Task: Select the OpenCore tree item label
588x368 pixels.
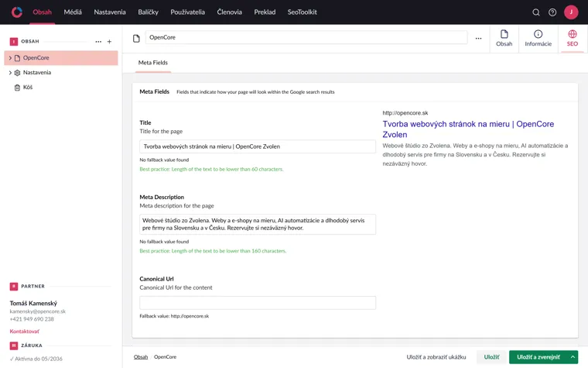Action: click(36, 58)
